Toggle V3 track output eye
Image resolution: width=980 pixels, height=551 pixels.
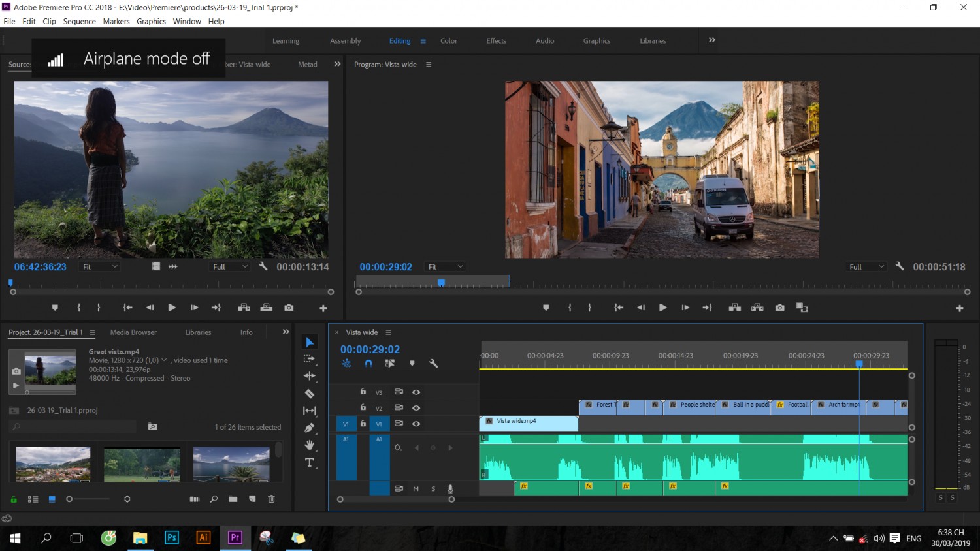(416, 392)
